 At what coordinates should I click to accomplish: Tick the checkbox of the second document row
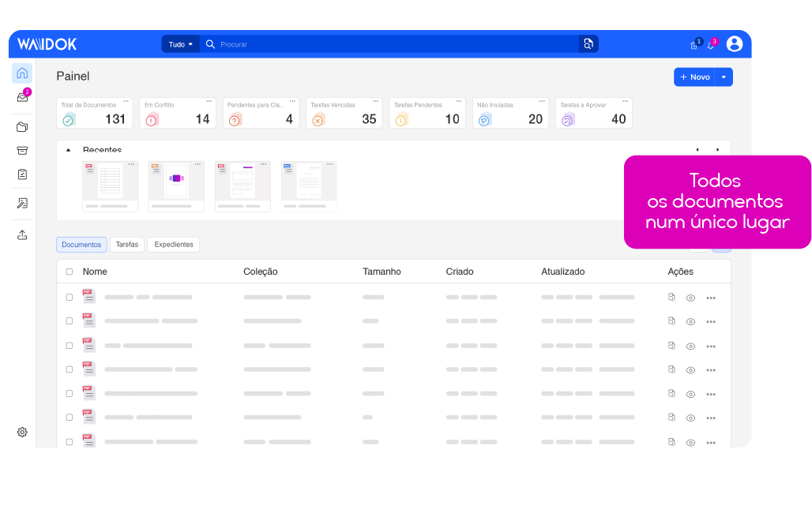click(70, 321)
